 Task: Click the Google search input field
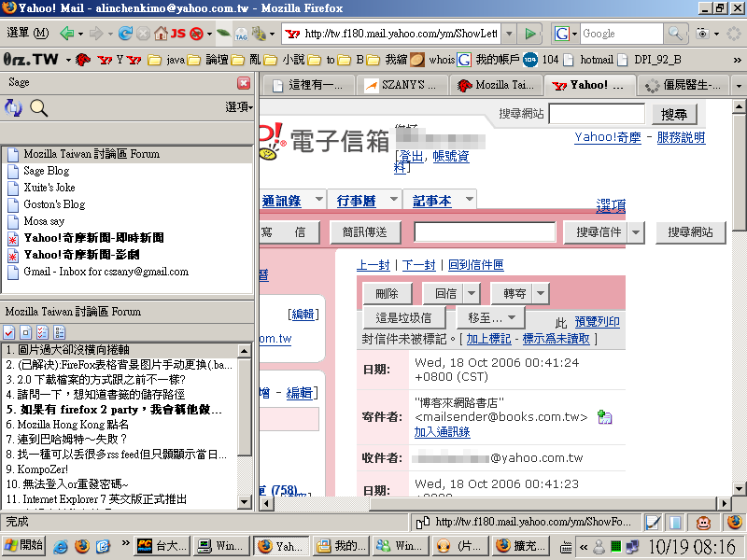pos(629,34)
